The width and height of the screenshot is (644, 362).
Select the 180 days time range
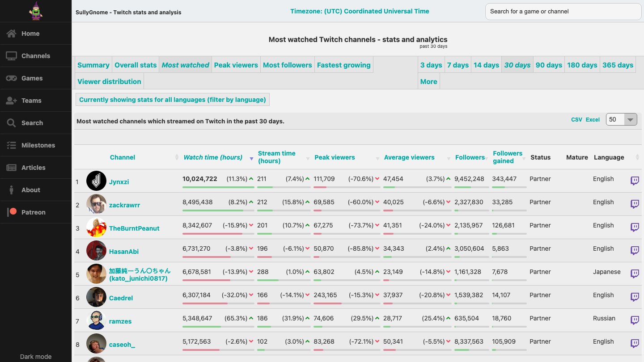click(582, 65)
